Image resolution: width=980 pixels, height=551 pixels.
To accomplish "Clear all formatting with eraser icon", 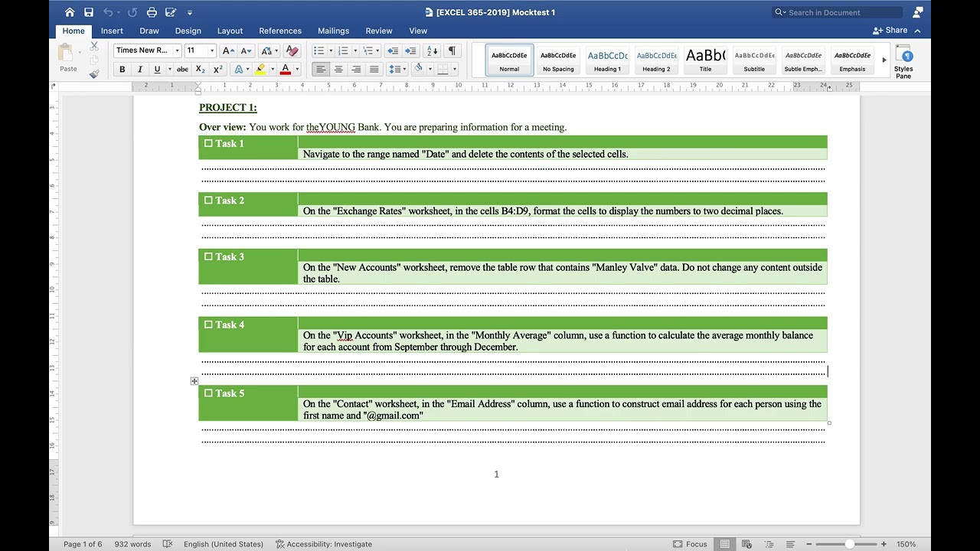I will (x=292, y=51).
